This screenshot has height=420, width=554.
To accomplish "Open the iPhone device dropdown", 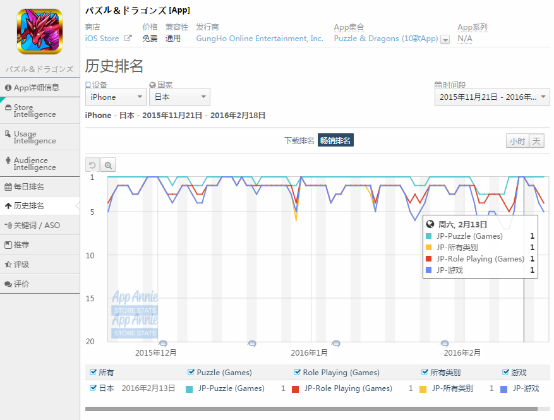I will tap(116, 97).
